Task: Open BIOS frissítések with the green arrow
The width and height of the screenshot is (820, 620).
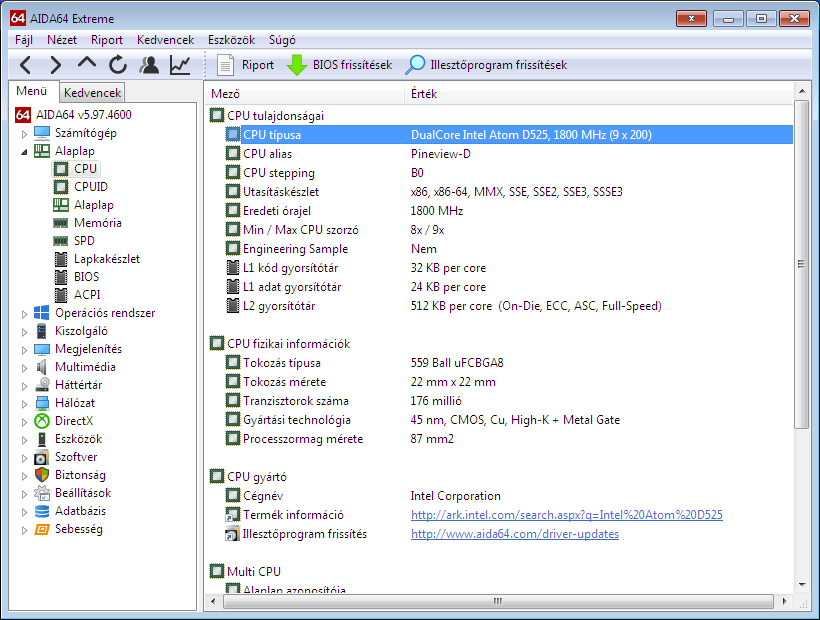Action: tap(339, 65)
